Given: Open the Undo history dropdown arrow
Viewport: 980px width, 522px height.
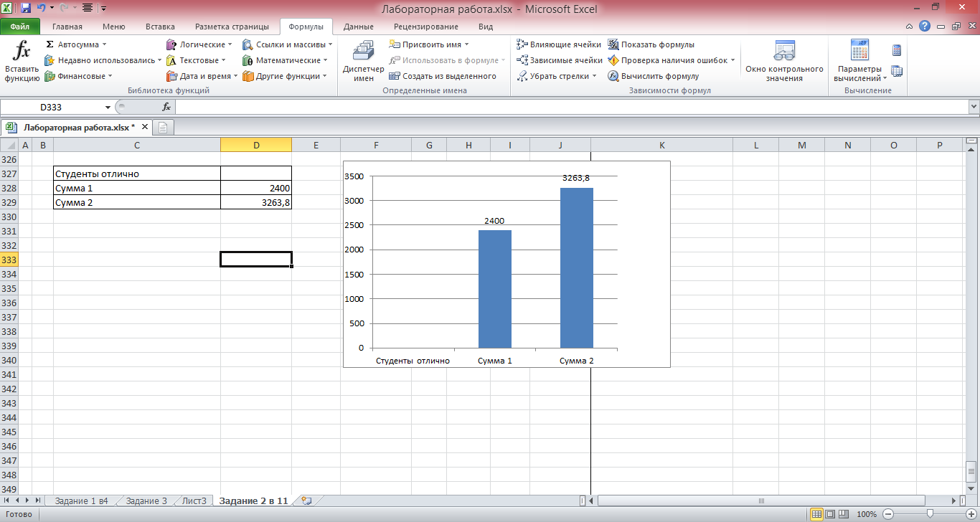Looking at the screenshot, I should (52, 9).
